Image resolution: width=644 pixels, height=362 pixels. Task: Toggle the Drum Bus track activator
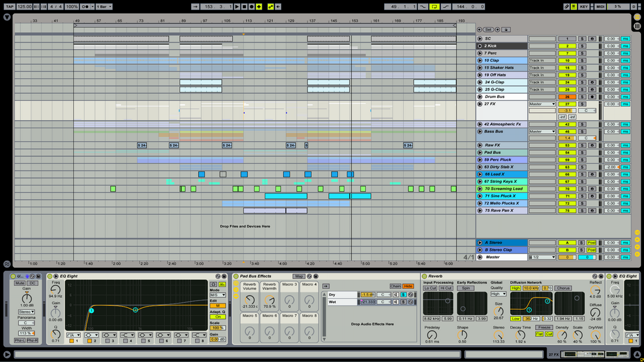coord(567,97)
